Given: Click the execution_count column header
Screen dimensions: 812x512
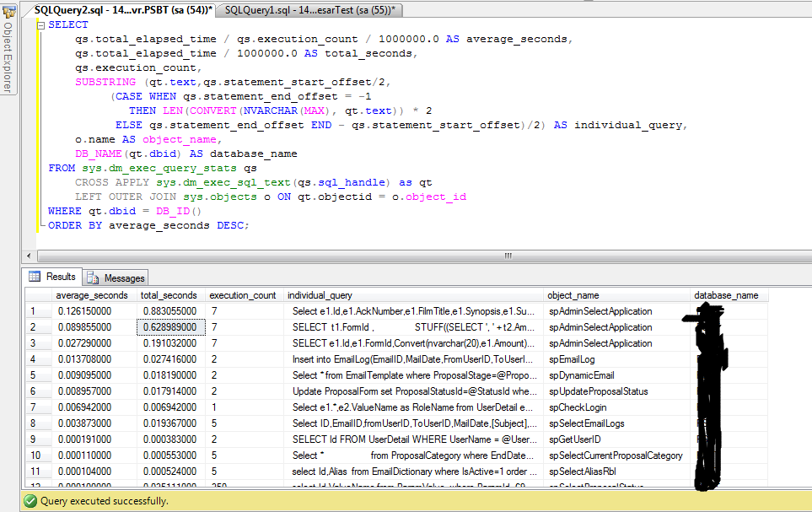Looking at the screenshot, I should [x=243, y=295].
